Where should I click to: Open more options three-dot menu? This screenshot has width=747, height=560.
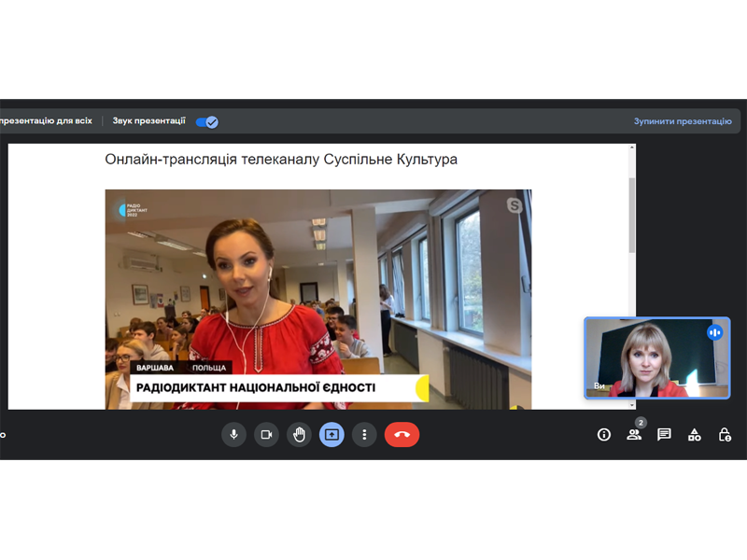364,434
